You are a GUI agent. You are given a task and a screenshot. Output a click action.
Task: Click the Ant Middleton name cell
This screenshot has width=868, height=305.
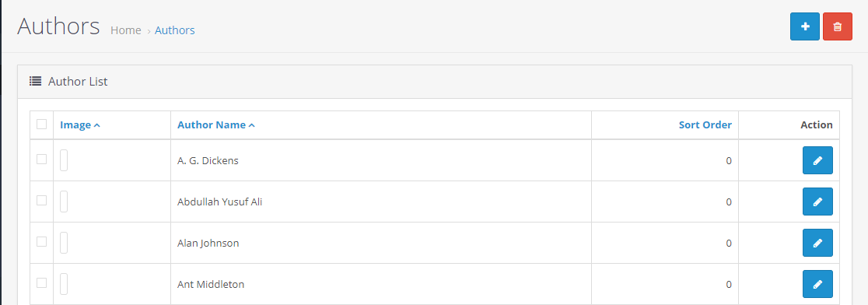coord(381,285)
